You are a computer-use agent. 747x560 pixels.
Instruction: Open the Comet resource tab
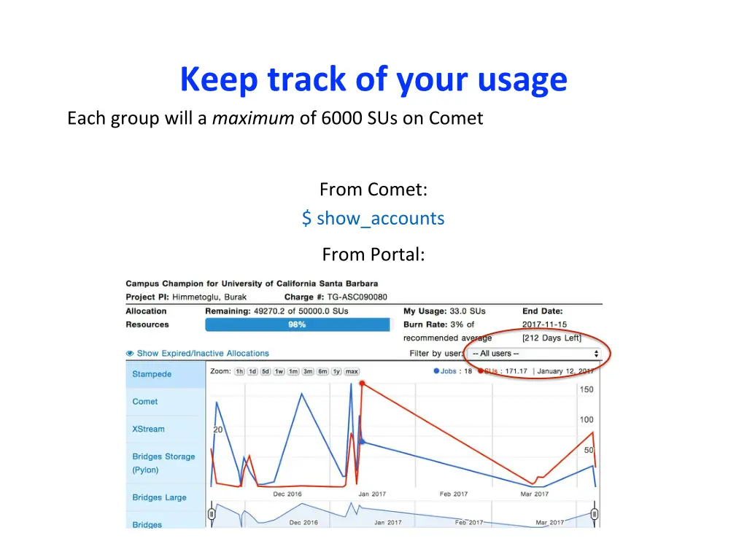click(x=166, y=402)
